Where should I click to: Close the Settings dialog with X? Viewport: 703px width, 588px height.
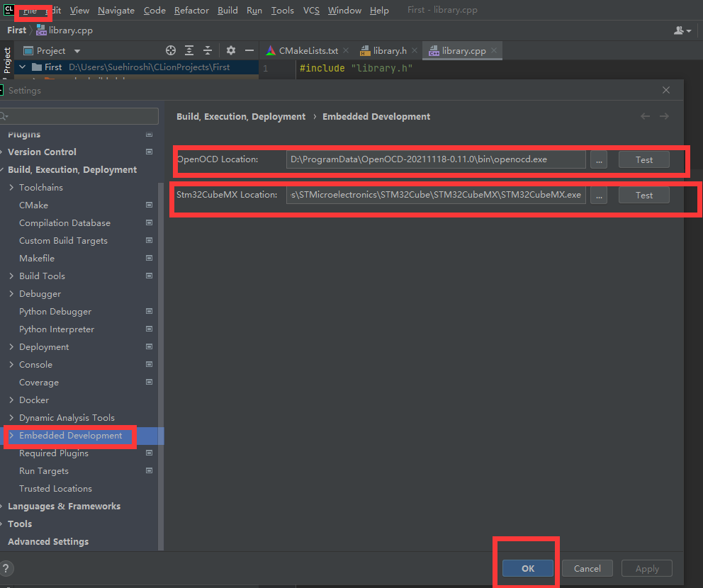tap(666, 90)
